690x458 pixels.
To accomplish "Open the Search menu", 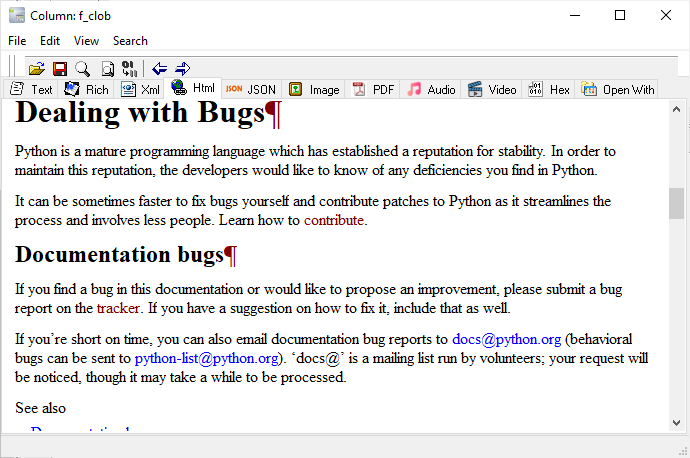I will point(130,41).
